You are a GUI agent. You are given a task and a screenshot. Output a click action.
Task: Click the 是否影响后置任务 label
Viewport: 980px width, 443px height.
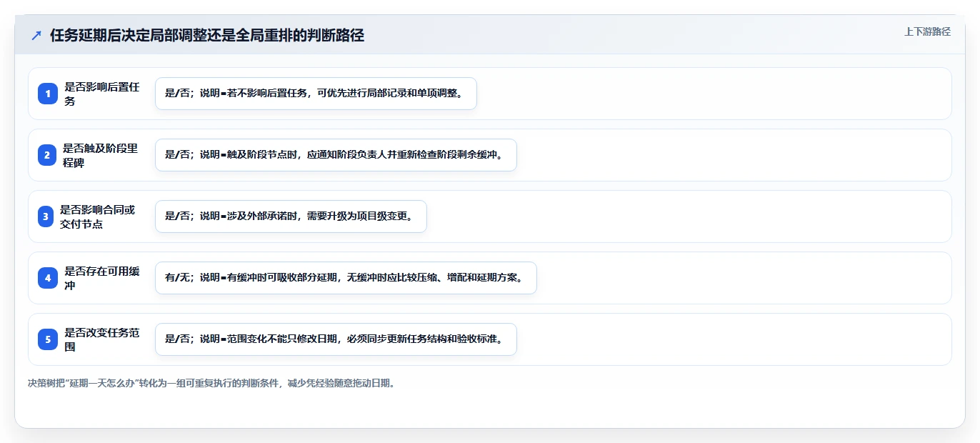tap(102, 94)
